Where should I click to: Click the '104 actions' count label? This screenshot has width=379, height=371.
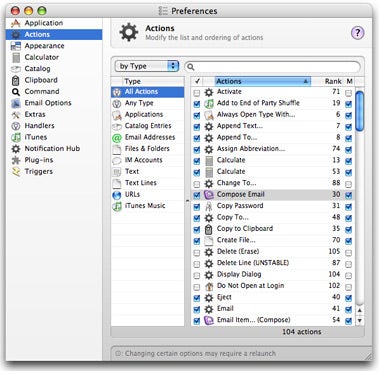click(302, 332)
